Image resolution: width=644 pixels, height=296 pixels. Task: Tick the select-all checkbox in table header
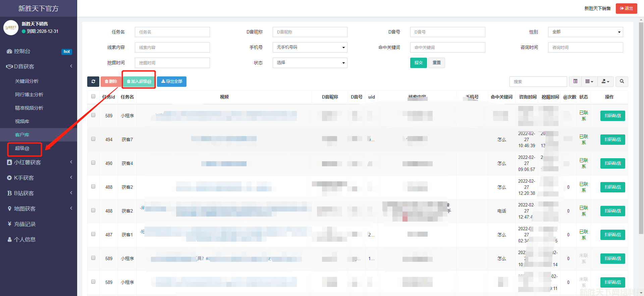(93, 97)
